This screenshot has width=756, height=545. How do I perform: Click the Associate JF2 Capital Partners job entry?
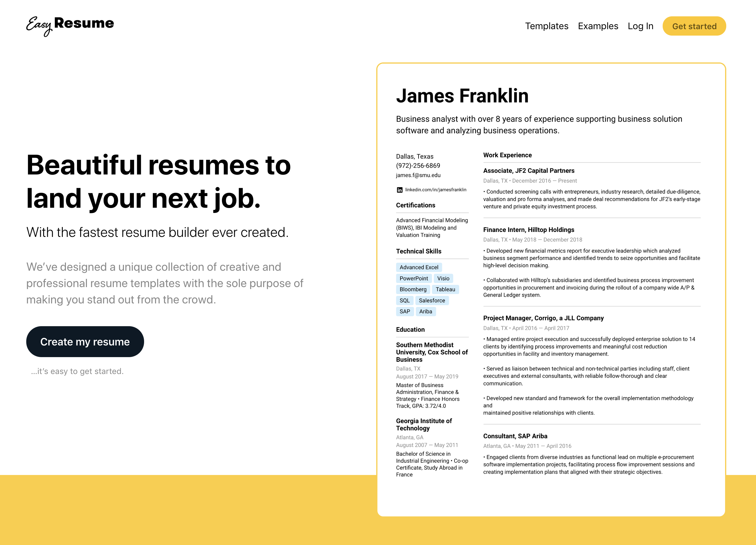click(x=528, y=171)
